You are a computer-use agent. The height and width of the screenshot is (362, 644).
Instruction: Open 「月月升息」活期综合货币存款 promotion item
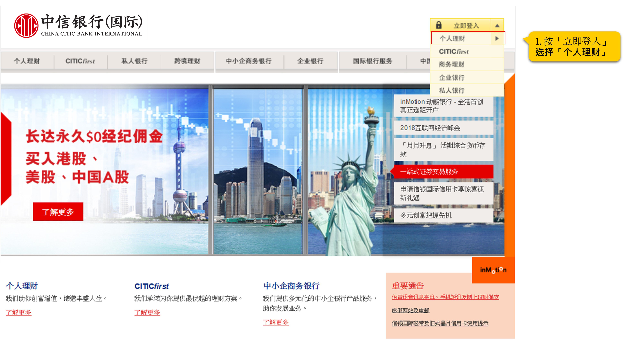[444, 149]
